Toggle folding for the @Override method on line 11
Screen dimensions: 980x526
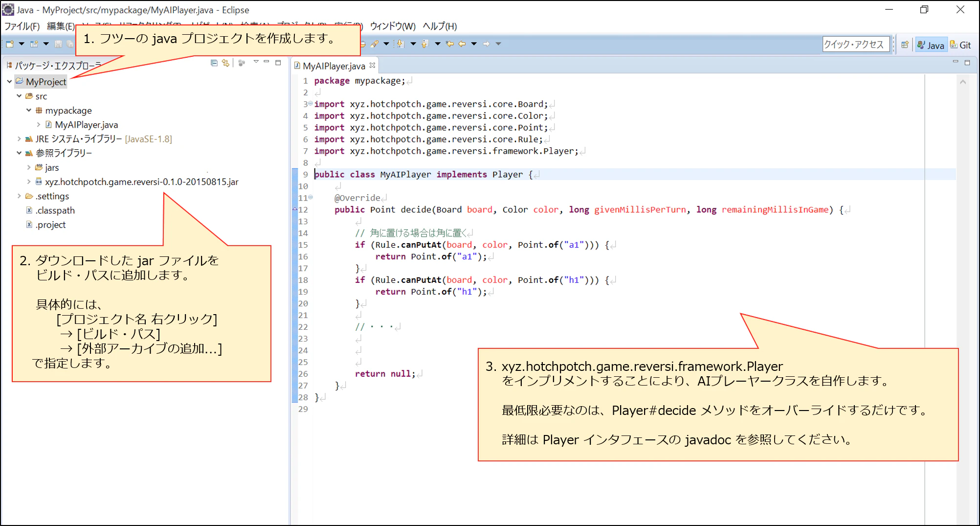(x=311, y=198)
